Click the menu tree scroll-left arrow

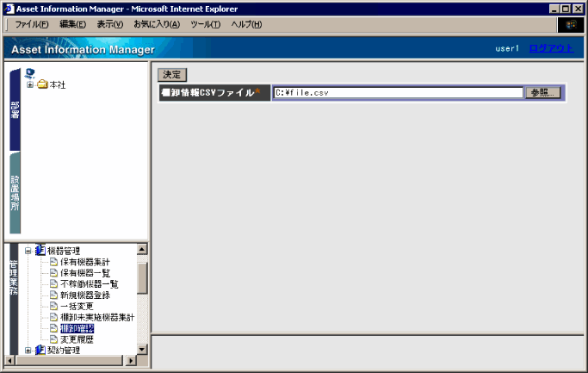tap(10, 361)
